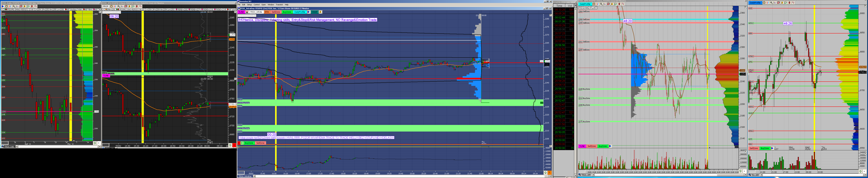This screenshot has width=868, height=178.
Task: Click the bell alarm icon in far-right chart toolbar
Action: tap(782, 3)
